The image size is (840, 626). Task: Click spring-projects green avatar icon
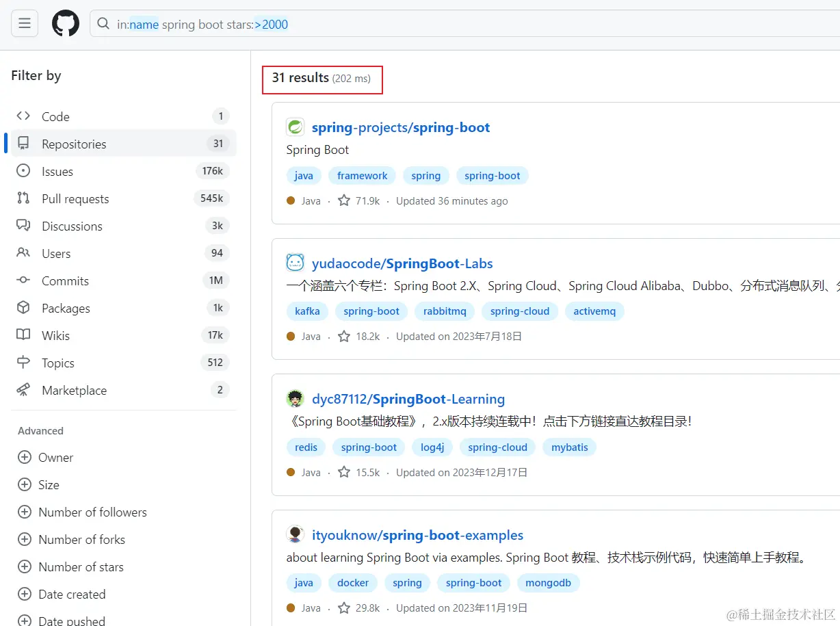point(295,127)
